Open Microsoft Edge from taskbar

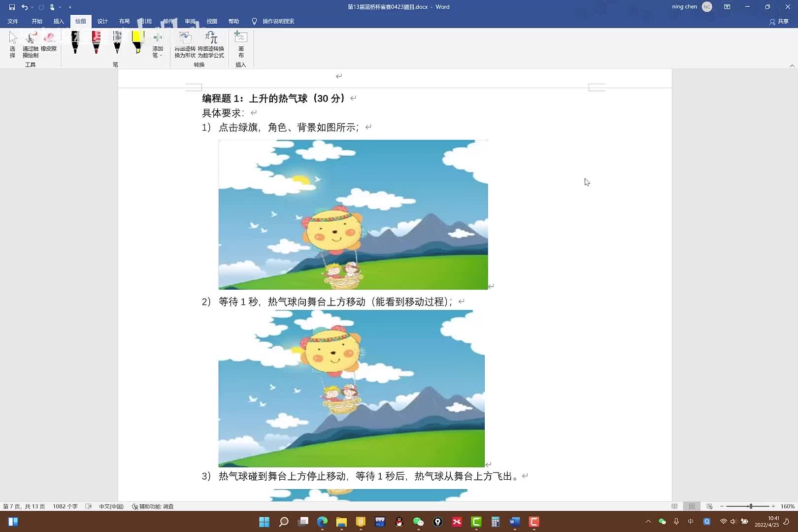(322, 522)
